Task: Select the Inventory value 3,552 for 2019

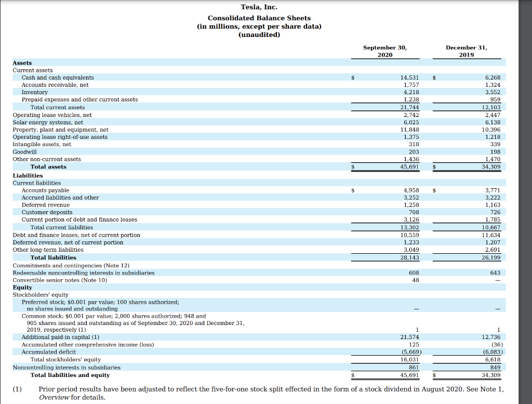Action: [493, 93]
